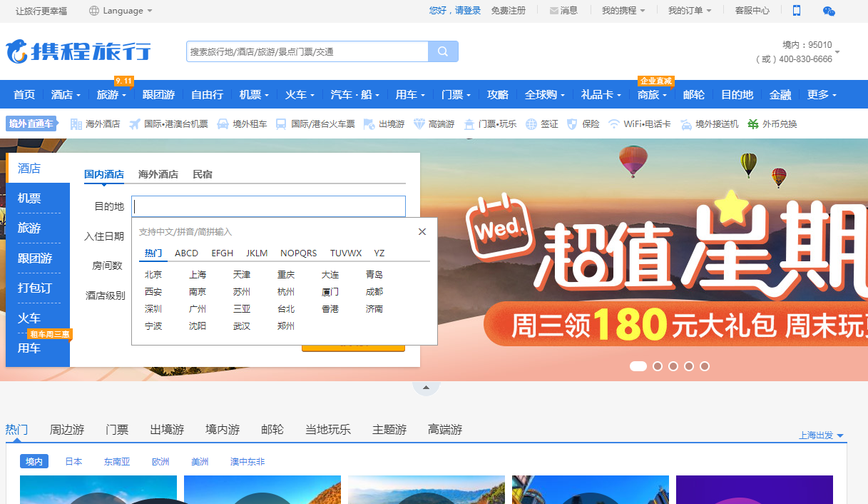The image size is (868, 504).
Task: Open 邮轮 in nav bar
Action: (694, 95)
